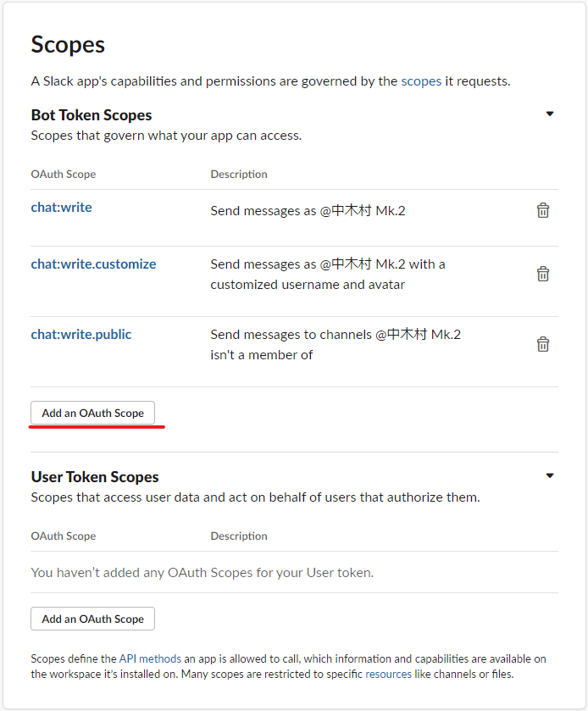The width and height of the screenshot is (588, 711).
Task: Open the chat:write.customize scope link
Action: coord(93,264)
